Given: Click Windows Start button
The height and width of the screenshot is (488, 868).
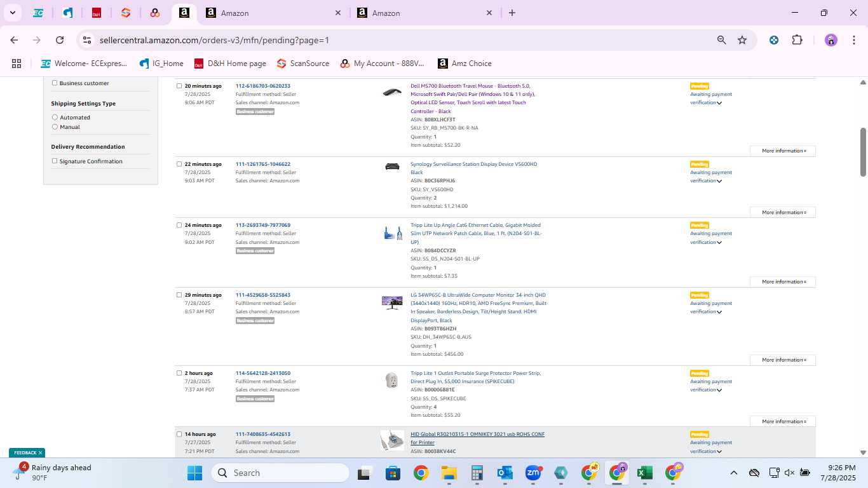Looking at the screenshot, I should click(x=194, y=473).
